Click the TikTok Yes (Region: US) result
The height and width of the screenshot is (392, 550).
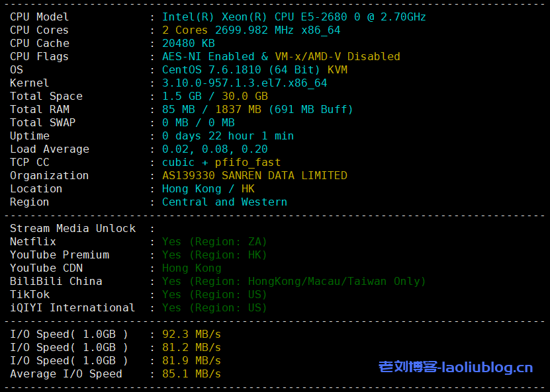(x=214, y=295)
